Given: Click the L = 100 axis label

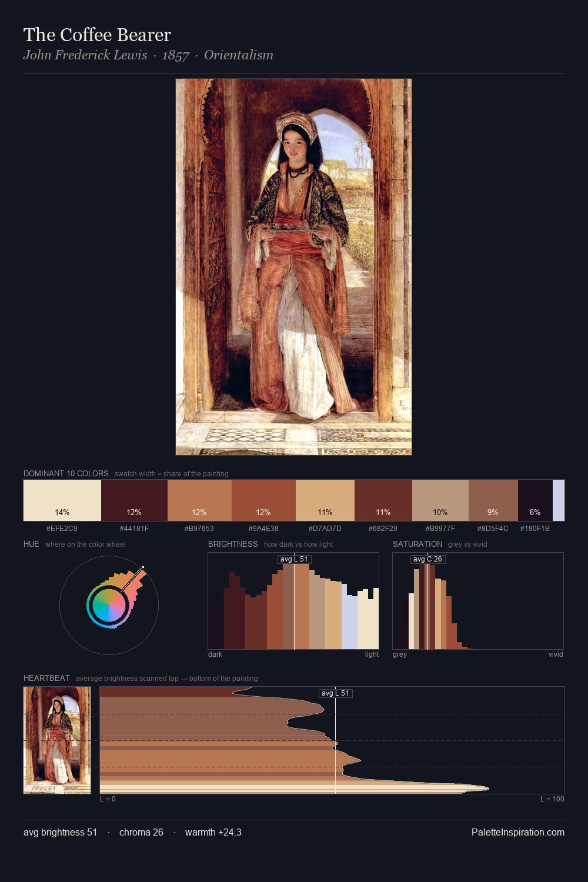Looking at the screenshot, I should pos(552,799).
